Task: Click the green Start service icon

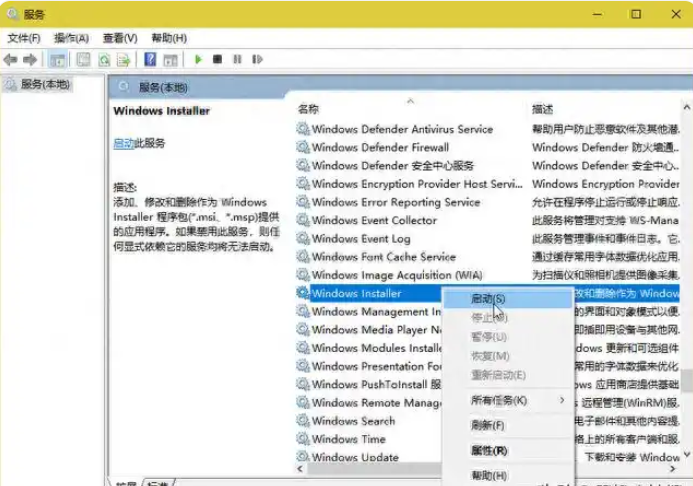Action: [198, 59]
